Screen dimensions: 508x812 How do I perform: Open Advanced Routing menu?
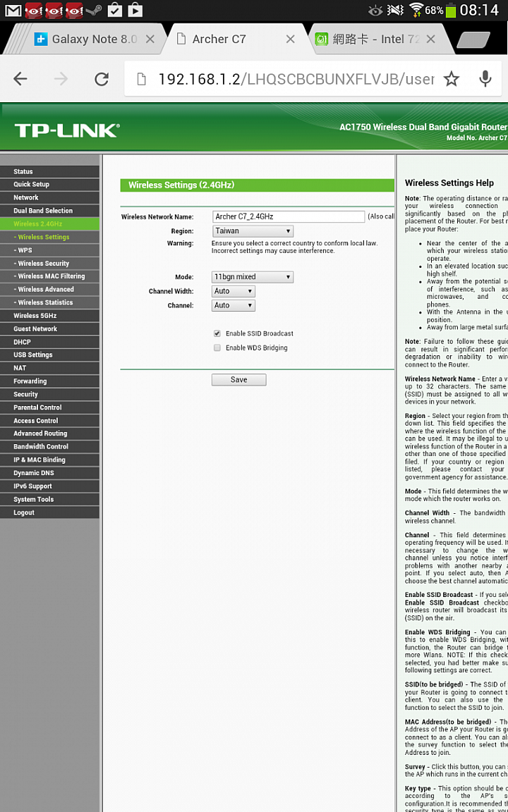(49, 433)
